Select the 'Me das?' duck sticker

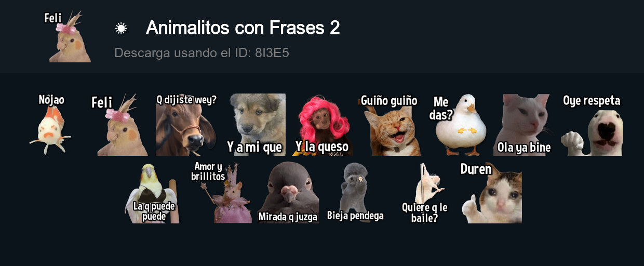coord(458,125)
